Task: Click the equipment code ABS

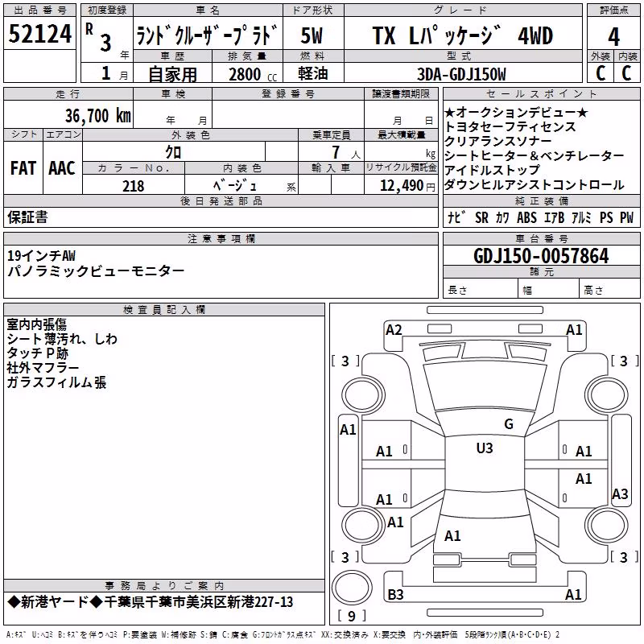Action: tap(526, 217)
